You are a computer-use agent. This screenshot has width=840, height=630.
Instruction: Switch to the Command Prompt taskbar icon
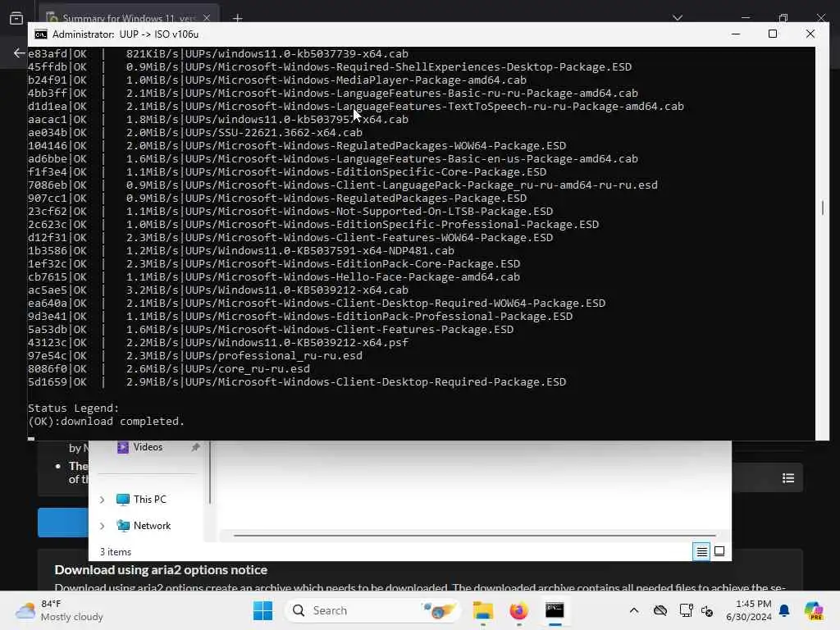point(555,610)
